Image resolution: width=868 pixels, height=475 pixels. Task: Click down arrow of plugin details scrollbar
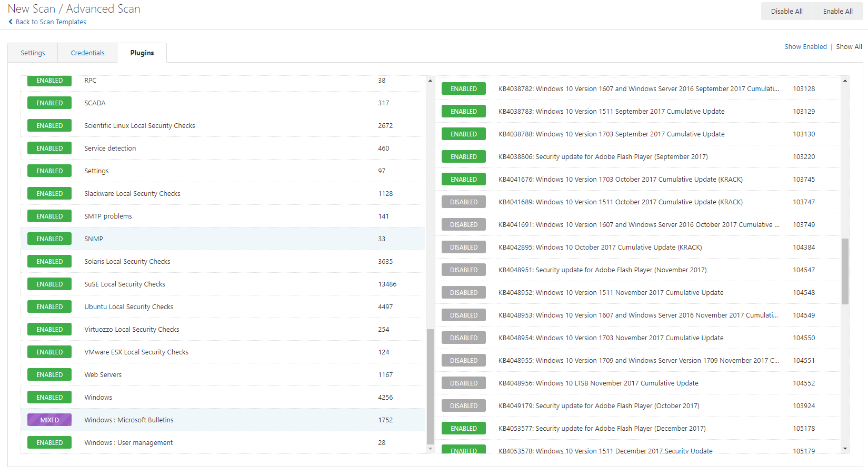(845, 449)
